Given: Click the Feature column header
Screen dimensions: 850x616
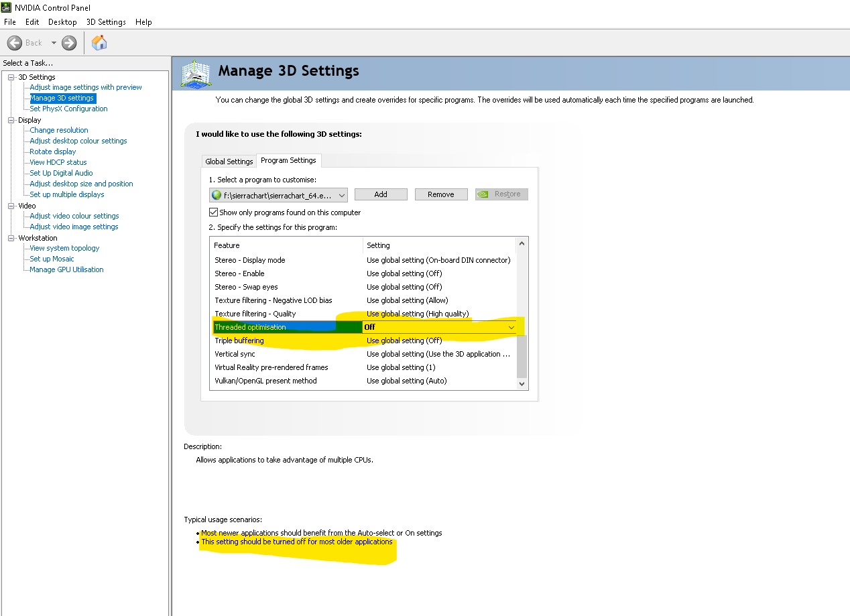Looking at the screenshot, I should pyautogui.click(x=286, y=245).
